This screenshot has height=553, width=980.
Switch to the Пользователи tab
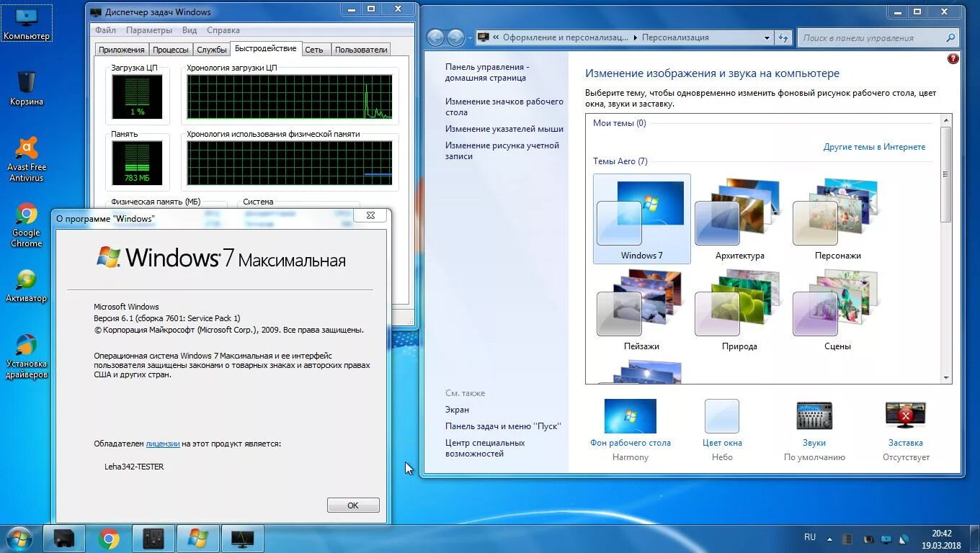click(x=362, y=50)
